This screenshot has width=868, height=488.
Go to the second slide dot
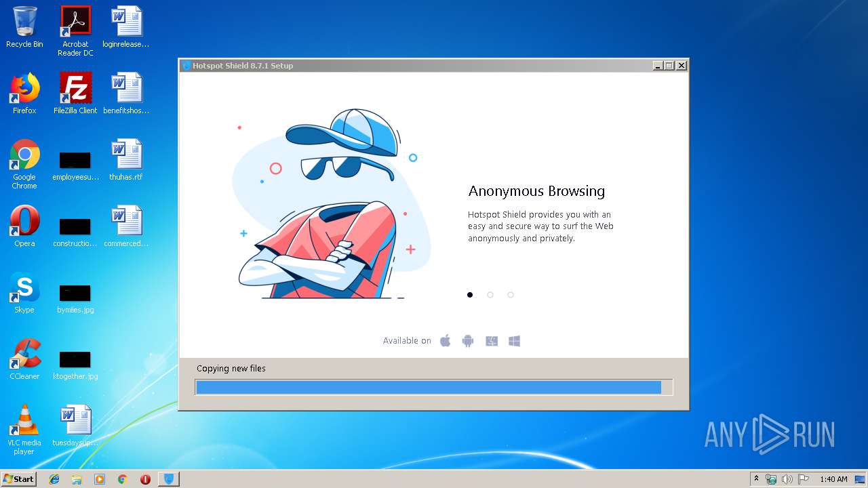(x=490, y=295)
